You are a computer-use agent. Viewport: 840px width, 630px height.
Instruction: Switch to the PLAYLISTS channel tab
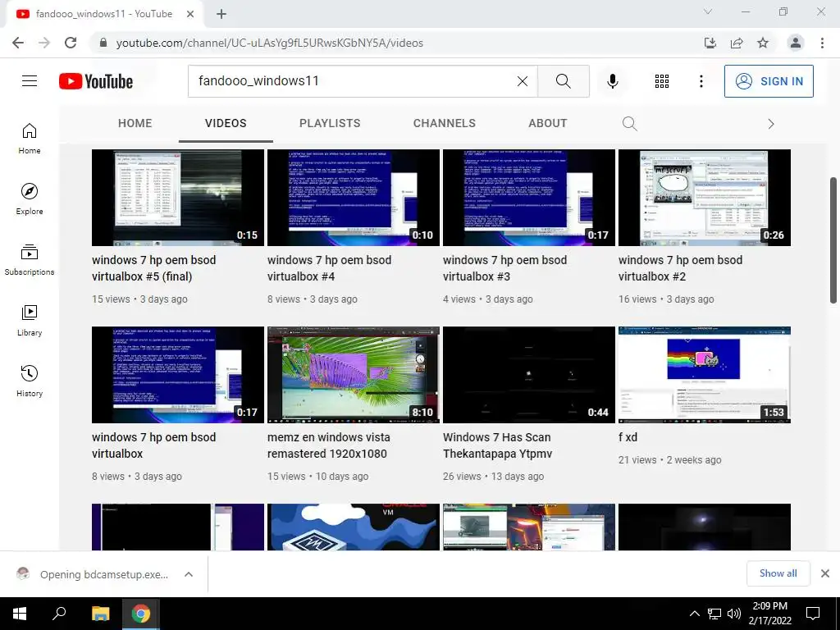pyautogui.click(x=330, y=123)
